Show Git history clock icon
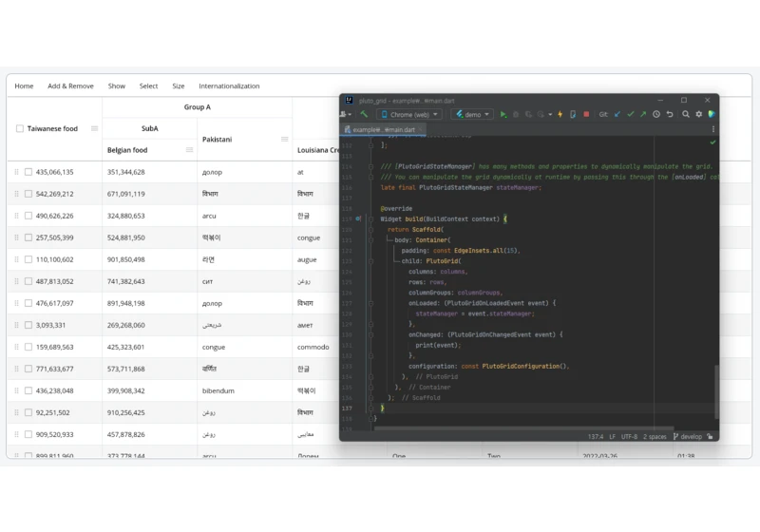The image size is (760, 532). tap(656, 114)
